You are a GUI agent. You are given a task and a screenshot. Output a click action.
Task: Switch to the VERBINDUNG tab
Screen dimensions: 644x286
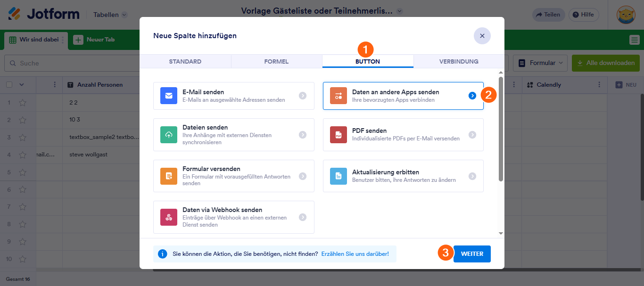pyautogui.click(x=459, y=62)
